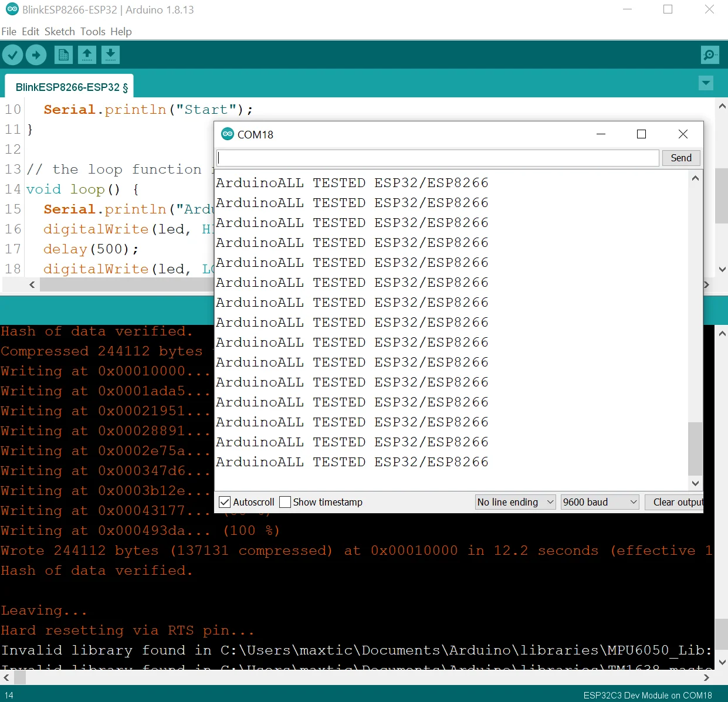This screenshot has height=702, width=728.
Task: Open the 9600 baud rate dropdown
Action: point(600,502)
